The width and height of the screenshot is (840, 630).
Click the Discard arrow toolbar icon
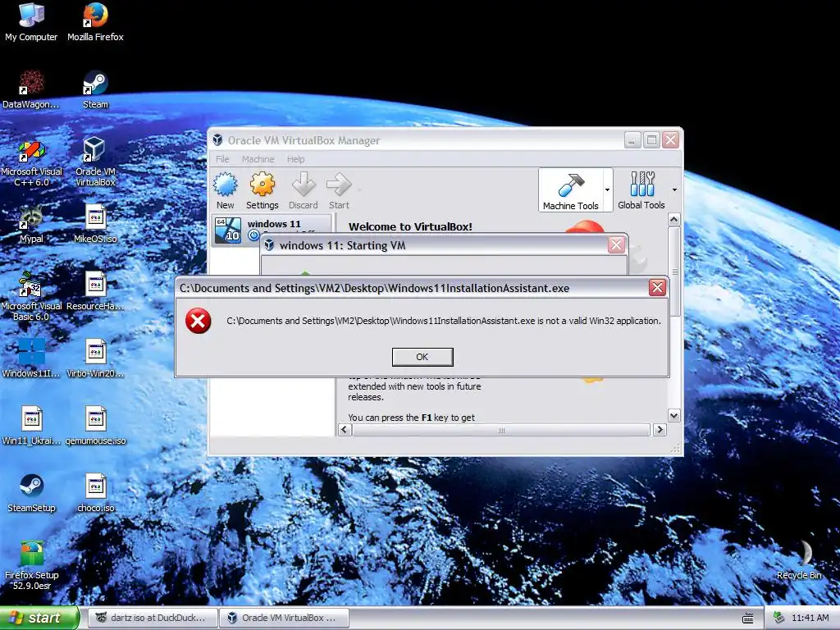[x=304, y=190]
